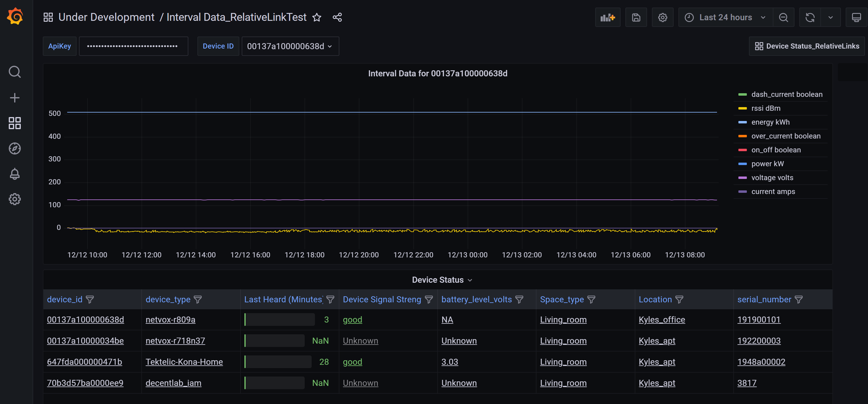This screenshot has width=868, height=404.
Task: Cycle view mode with monitor icon
Action: click(x=856, y=17)
